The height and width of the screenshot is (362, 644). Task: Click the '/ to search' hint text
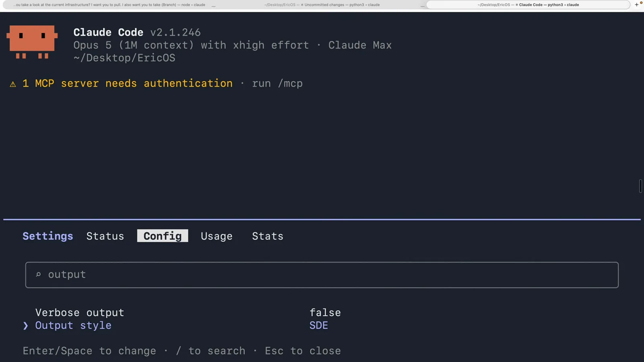(x=211, y=351)
